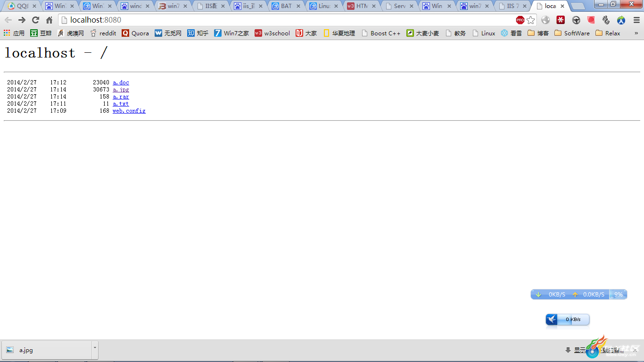Image resolution: width=644 pixels, height=362 pixels.
Task: Bookmark this page with the star icon
Action: [x=531, y=20]
